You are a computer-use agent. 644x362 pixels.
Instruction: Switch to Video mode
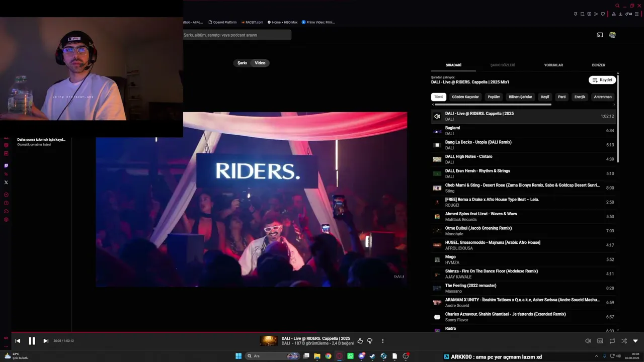pyautogui.click(x=260, y=63)
